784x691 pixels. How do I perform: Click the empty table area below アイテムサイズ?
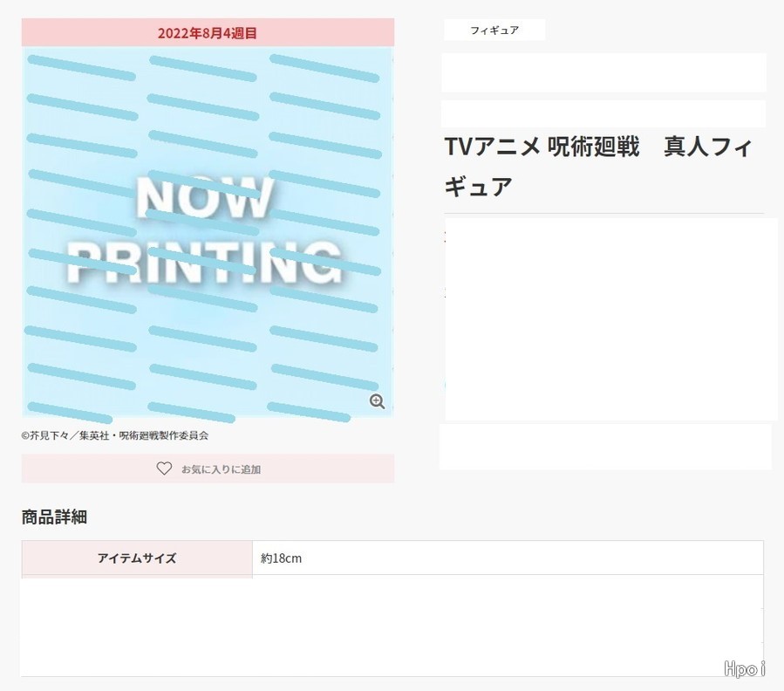[392, 626]
